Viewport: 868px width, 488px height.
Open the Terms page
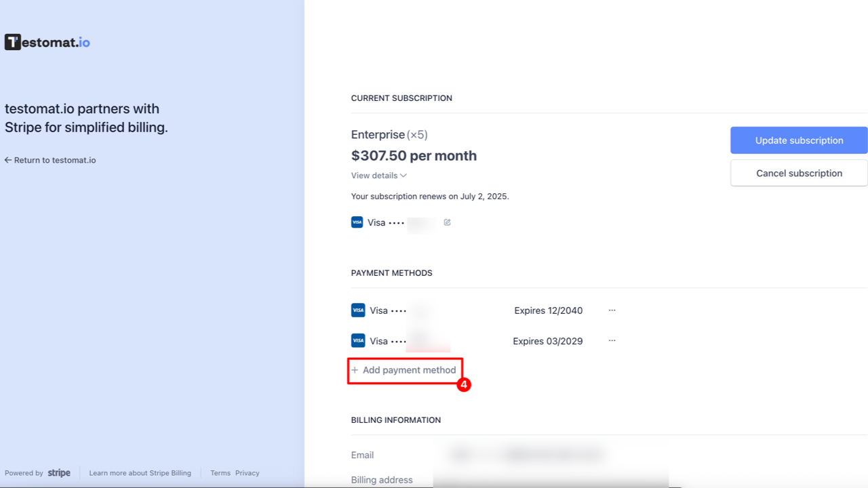click(x=220, y=472)
